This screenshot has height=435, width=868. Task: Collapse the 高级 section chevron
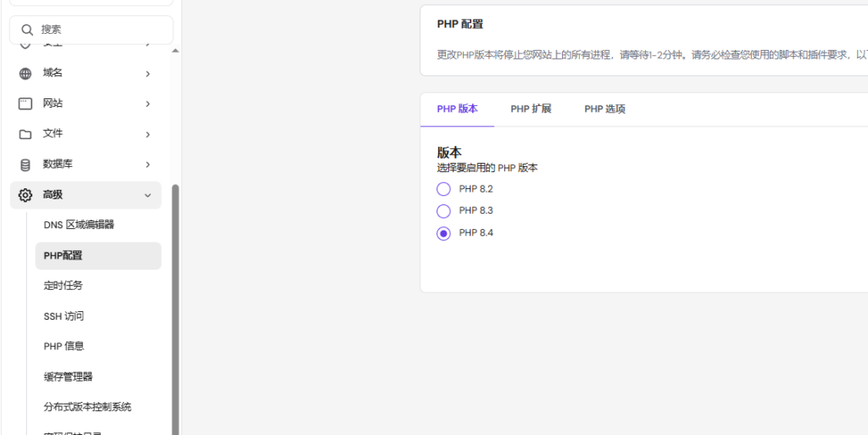point(147,195)
